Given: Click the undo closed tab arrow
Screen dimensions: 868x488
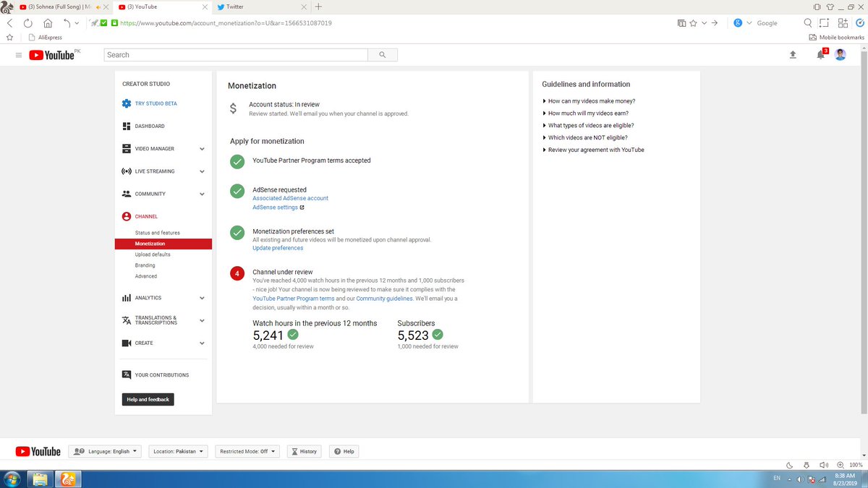Looking at the screenshot, I should tap(66, 23).
